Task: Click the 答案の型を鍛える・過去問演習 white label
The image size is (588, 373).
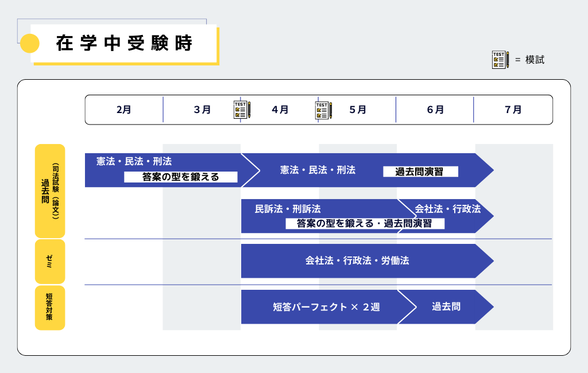Action: (x=365, y=224)
